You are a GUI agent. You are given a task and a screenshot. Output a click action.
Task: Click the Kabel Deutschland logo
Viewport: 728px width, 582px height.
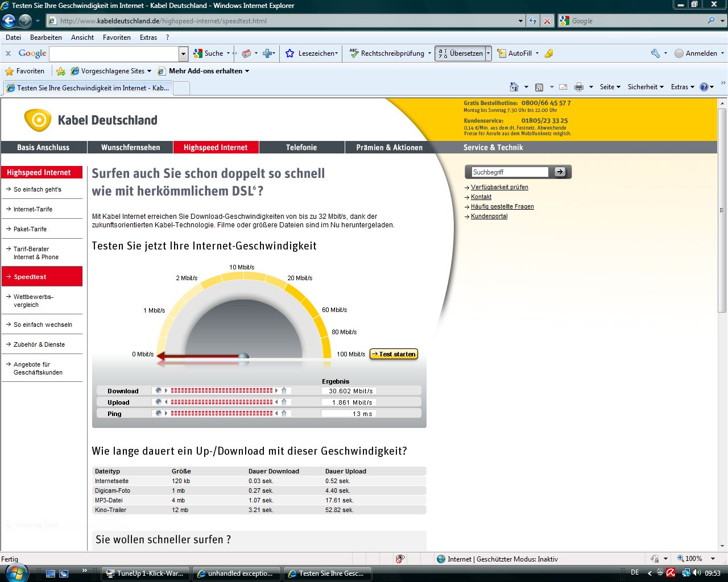[x=90, y=120]
